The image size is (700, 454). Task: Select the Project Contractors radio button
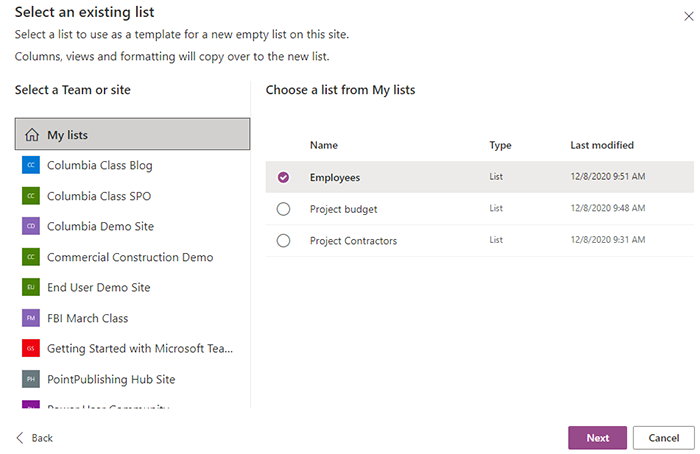pos(283,241)
